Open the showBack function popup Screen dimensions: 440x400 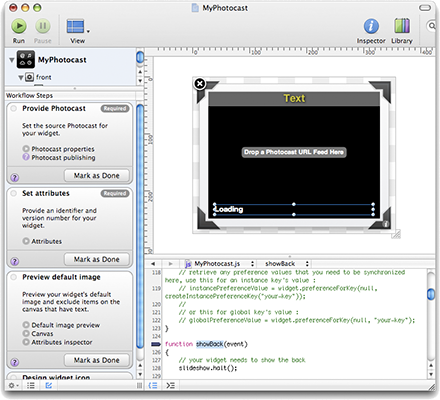[287, 264]
